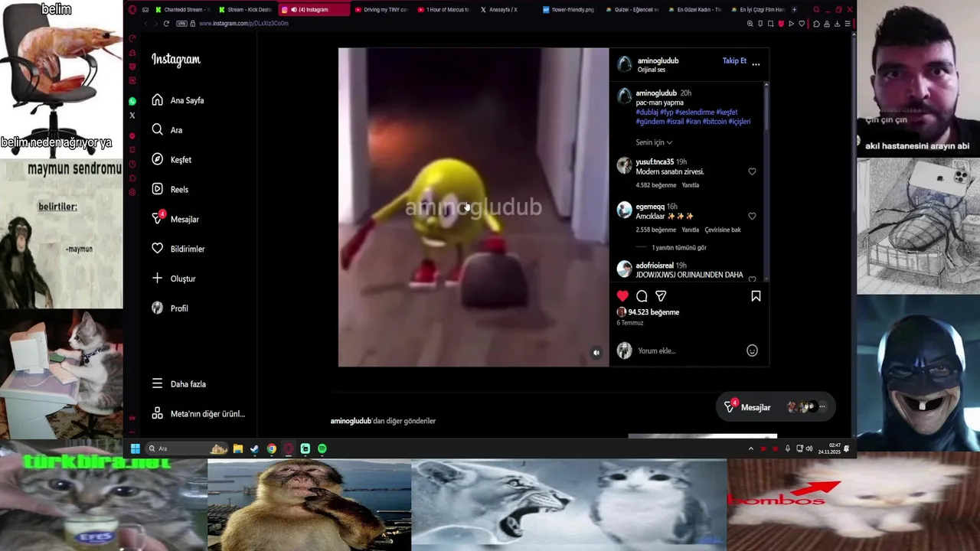The image size is (980, 551).
Task: Switch to 1 Hour of Marcus tab
Action: [443, 10]
